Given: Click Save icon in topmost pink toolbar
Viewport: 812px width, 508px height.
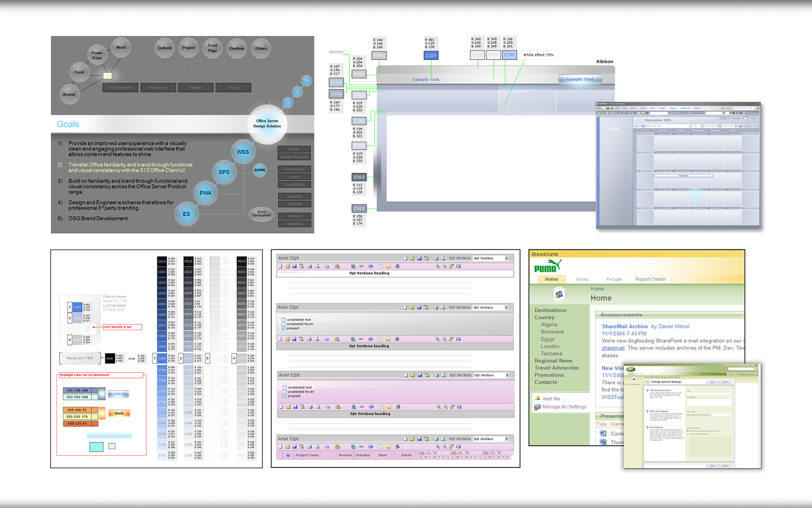Looking at the screenshot, I should [x=294, y=266].
